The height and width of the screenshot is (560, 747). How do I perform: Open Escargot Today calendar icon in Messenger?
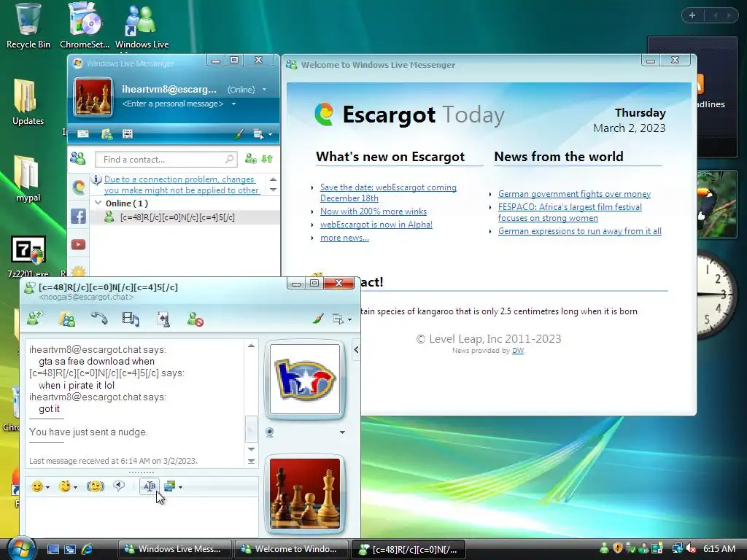click(127, 134)
